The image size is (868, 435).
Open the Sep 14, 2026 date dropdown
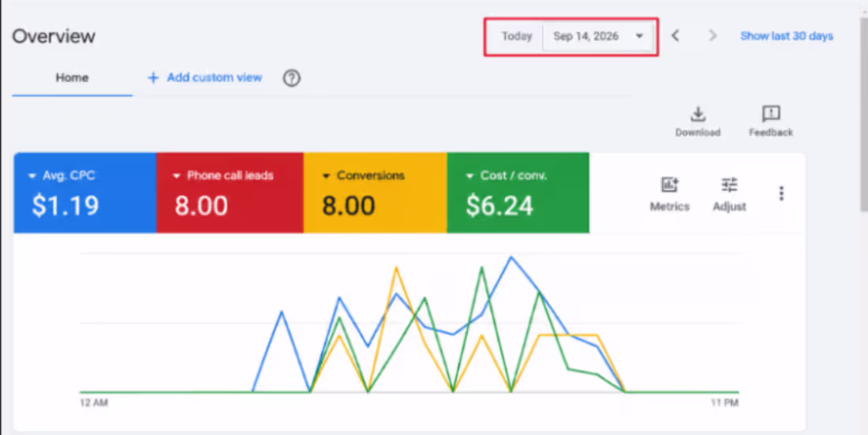(598, 36)
